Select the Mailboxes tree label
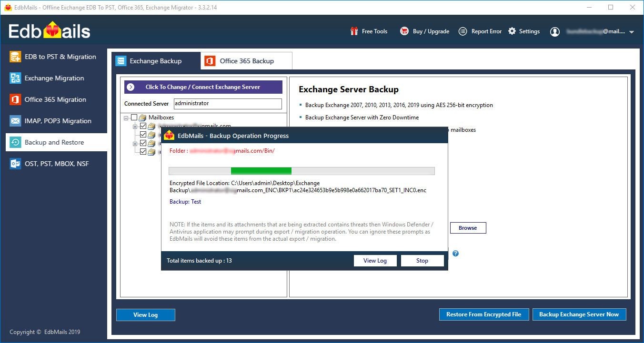The width and height of the screenshot is (644, 343). tap(161, 118)
